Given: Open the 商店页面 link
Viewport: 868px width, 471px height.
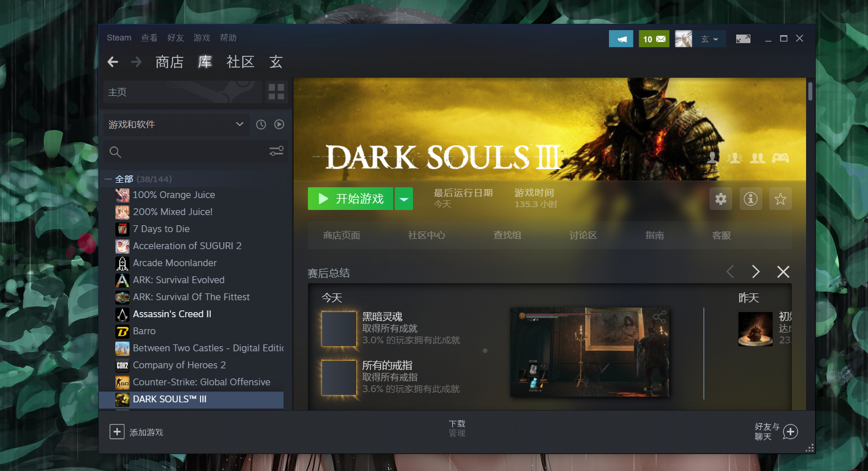Looking at the screenshot, I should click(341, 235).
